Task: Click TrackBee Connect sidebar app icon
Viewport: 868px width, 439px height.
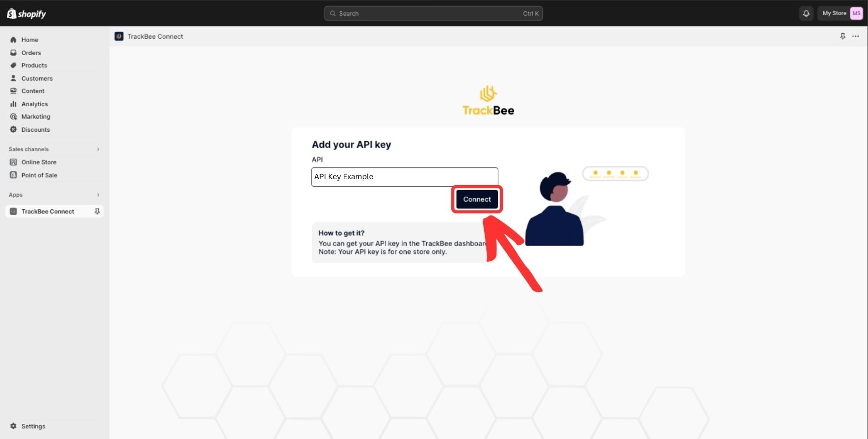Action: pos(13,211)
